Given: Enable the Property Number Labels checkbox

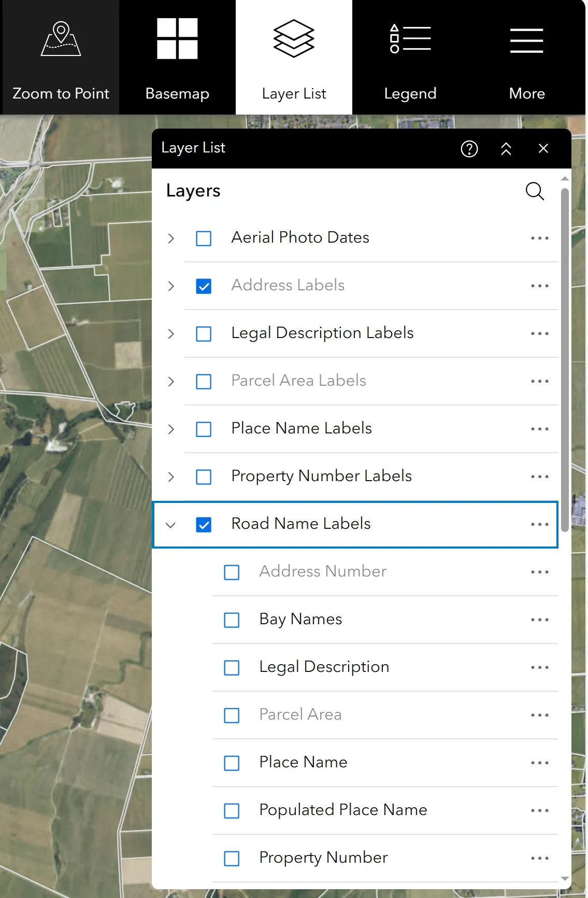Looking at the screenshot, I should [x=204, y=477].
